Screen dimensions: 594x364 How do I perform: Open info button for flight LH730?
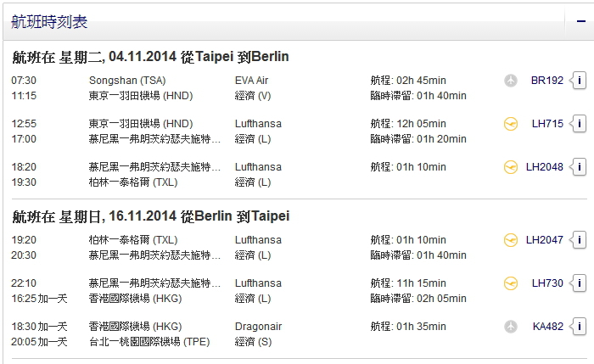(x=580, y=283)
